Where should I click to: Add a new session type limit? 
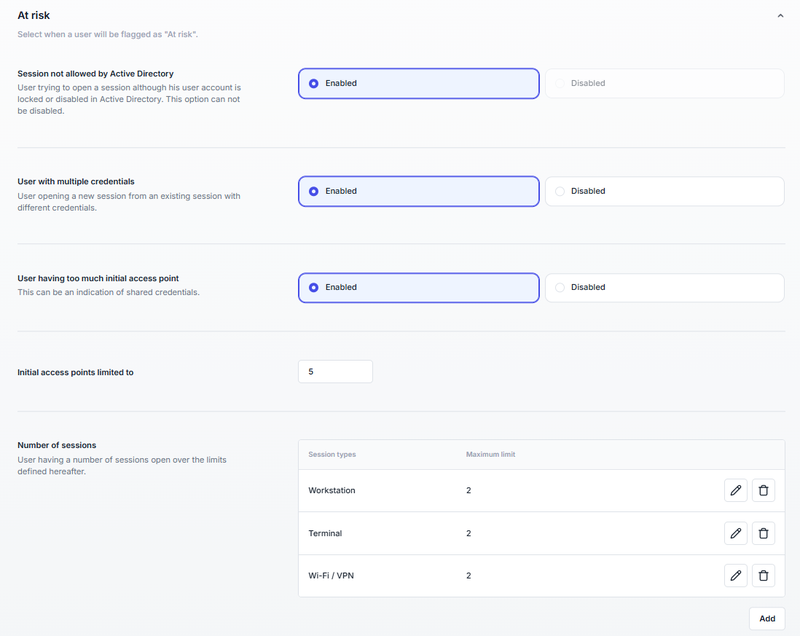pos(766,618)
